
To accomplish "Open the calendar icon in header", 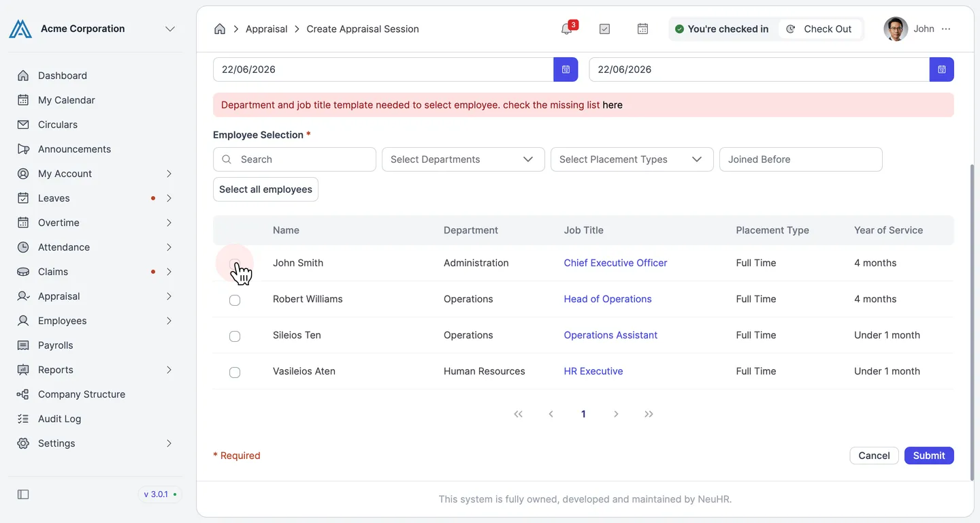I will [x=642, y=29].
